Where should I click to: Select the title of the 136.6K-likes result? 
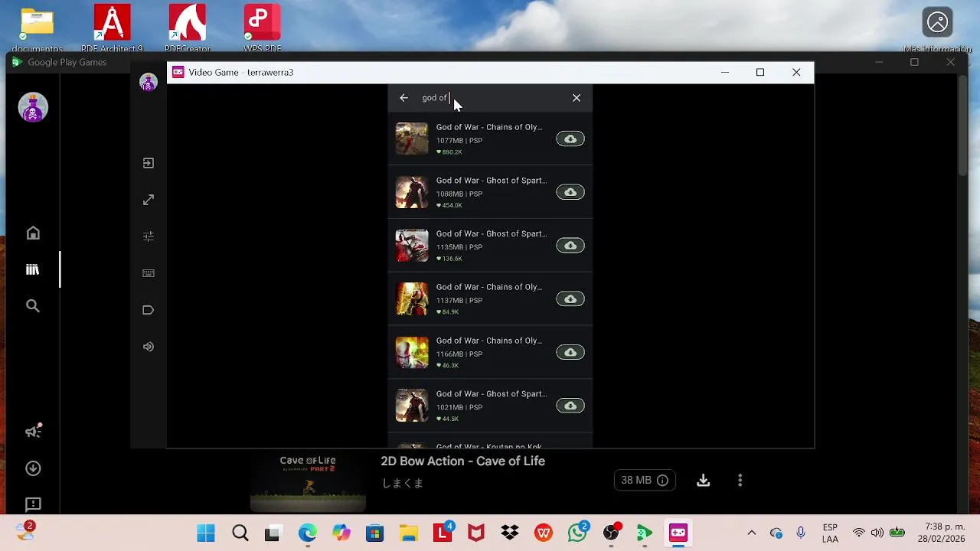tap(492, 233)
